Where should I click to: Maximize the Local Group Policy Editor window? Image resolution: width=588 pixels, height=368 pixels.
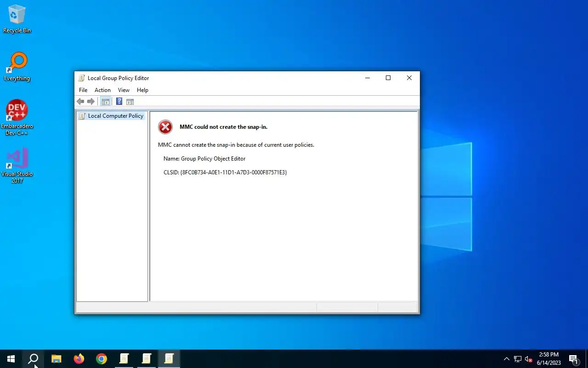(x=388, y=78)
